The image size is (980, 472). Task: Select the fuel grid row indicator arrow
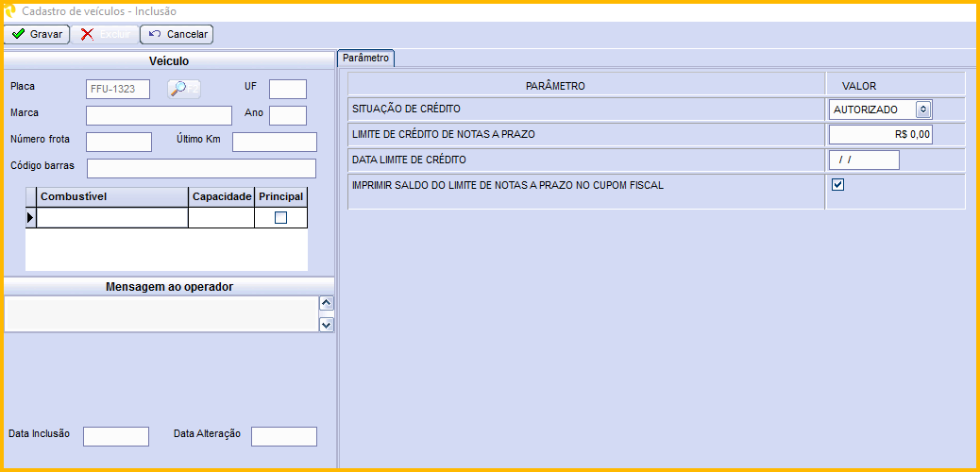pos(30,217)
